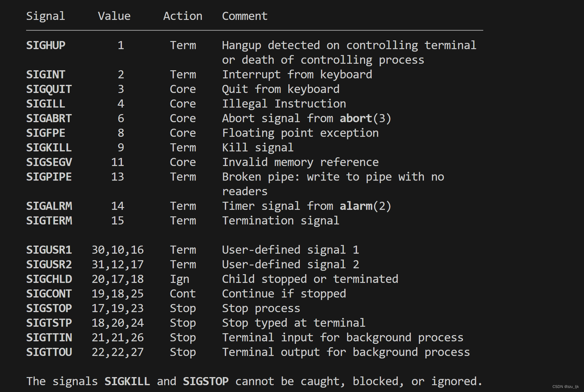Select the SIGQUIT signal name
Screen dimensions: 584x392
49,89
